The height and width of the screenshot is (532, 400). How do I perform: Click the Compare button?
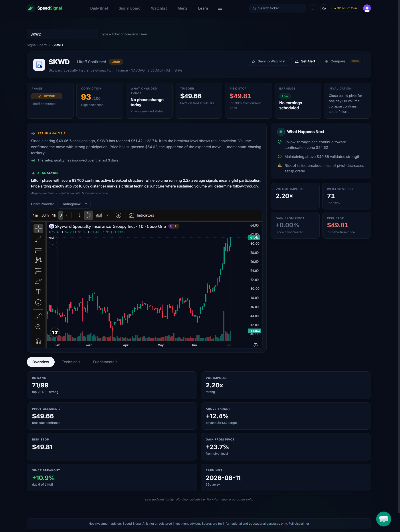click(343, 61)
